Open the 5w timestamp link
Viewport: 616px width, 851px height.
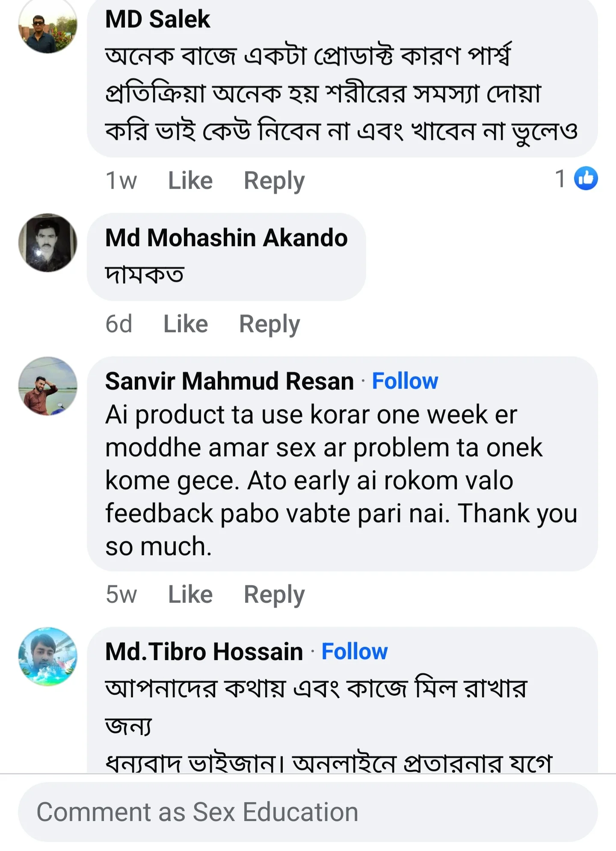[121, 593]
